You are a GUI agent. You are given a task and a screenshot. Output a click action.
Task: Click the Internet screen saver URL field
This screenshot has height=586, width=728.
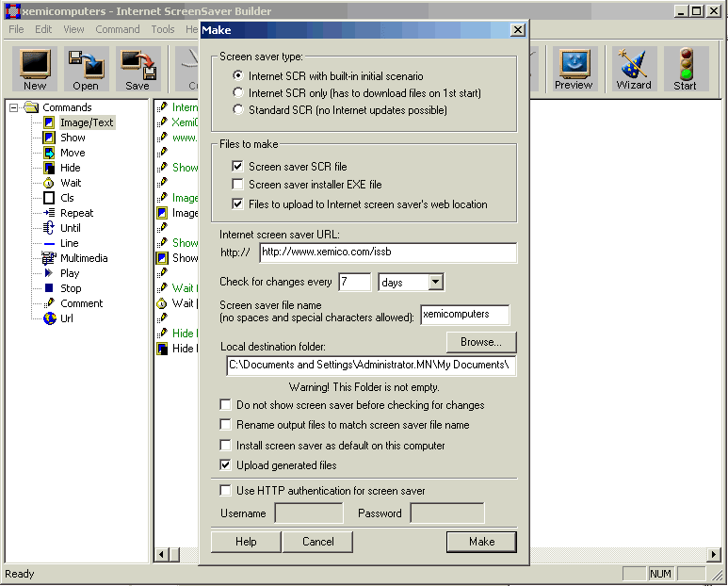point(387,252)
